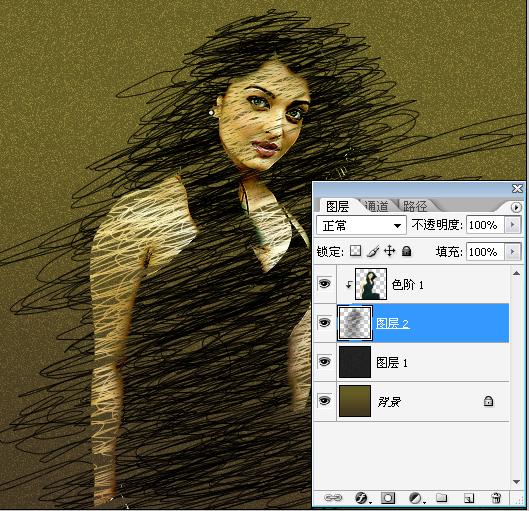
Task: Expand the 填充 fill slider arrow
Action: [x=513, y=252]
